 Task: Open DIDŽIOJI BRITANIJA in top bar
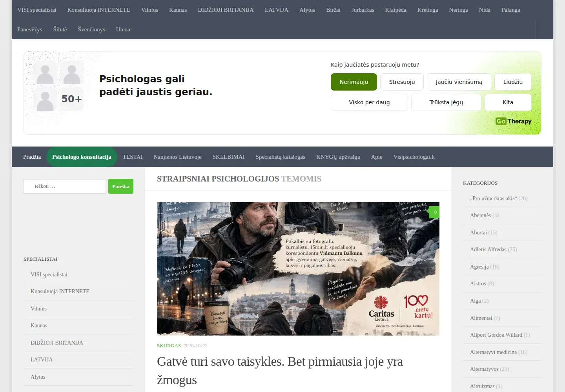click(226, 10)
